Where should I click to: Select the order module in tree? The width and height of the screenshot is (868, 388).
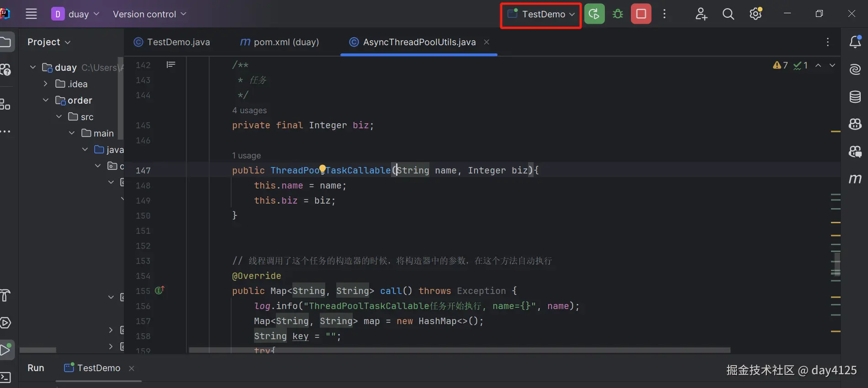coord(74,100)
